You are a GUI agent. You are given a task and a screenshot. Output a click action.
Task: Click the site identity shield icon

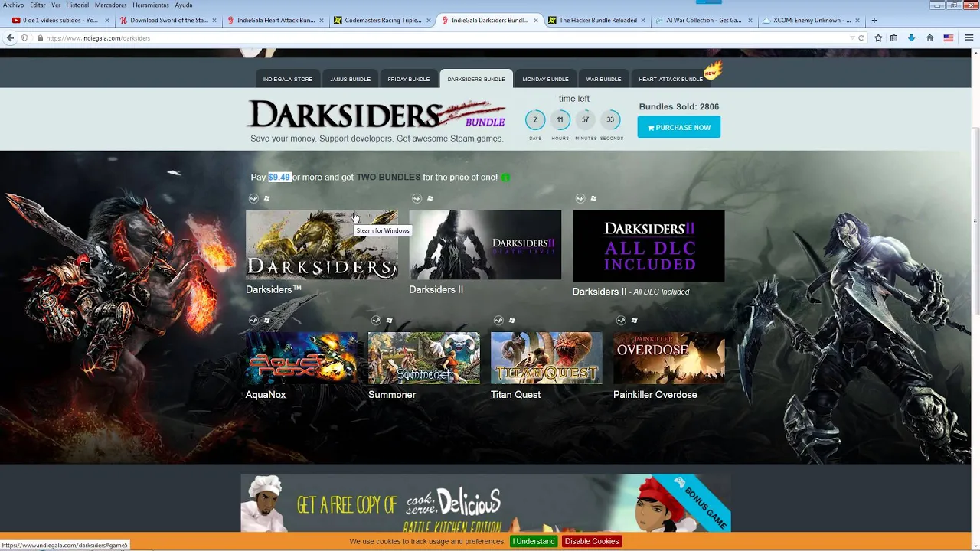pyautogui.click(x=25, y=37)
